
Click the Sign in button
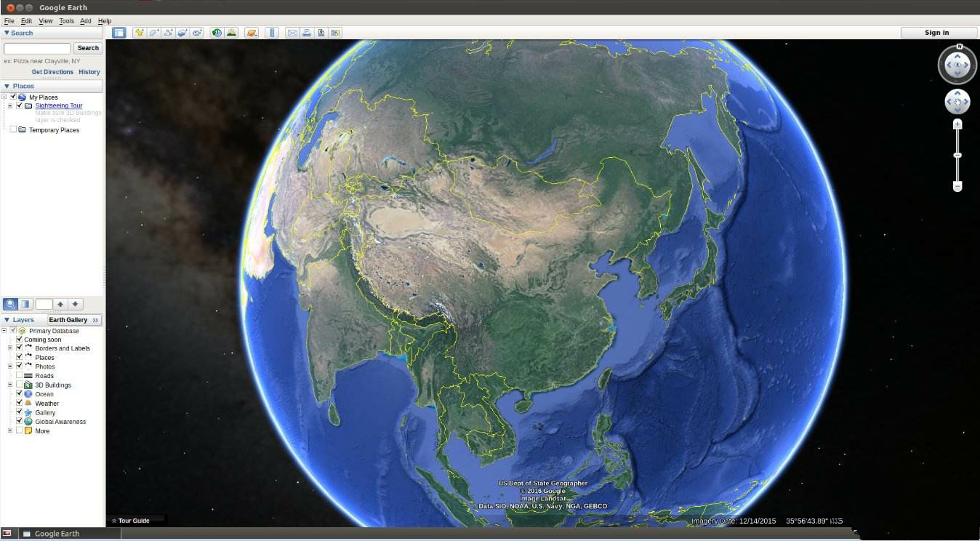936,32
